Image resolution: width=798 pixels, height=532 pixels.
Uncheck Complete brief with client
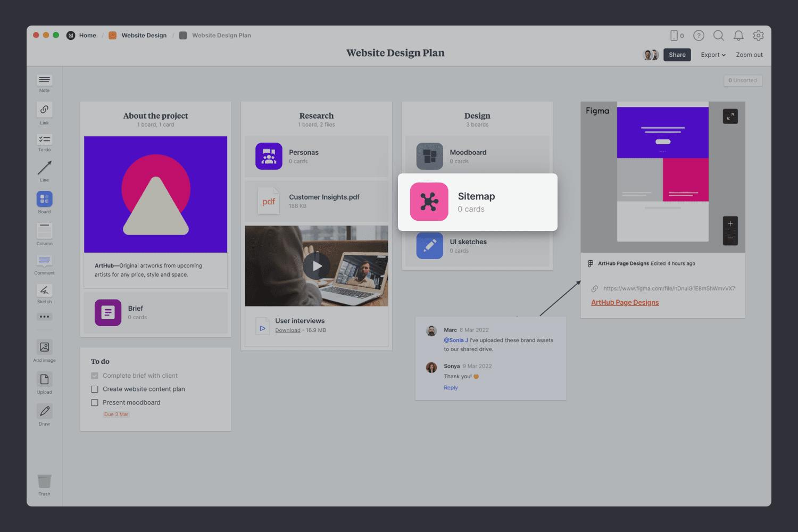pos(95,376)
